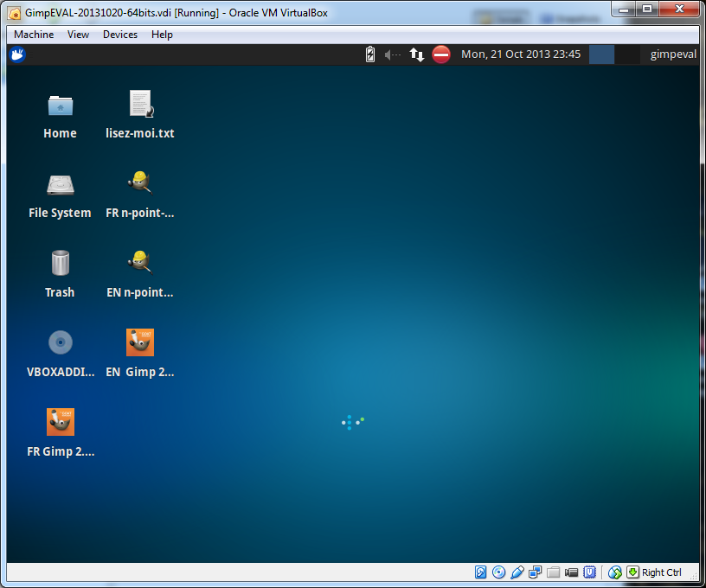
Task: Select the FR Gimp 2 launcher icon
Action: pyautogui.click(x=61, y=422)
